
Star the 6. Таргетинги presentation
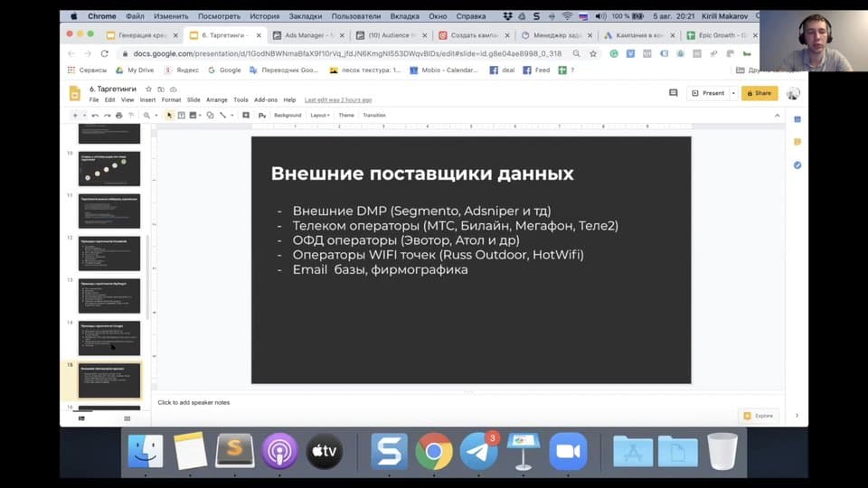(148, 89)
